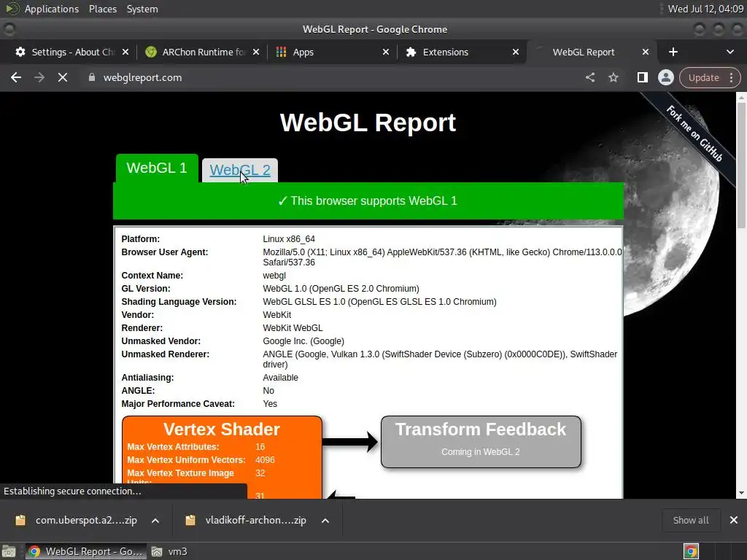The width and height of the screenshot is (747, 560).
Task: Click the scrollbar up arrow
Action: tap(741, 97)
